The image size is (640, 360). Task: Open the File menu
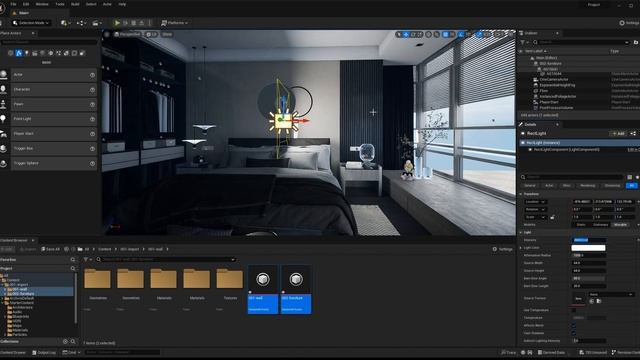(x=13, y=4)
